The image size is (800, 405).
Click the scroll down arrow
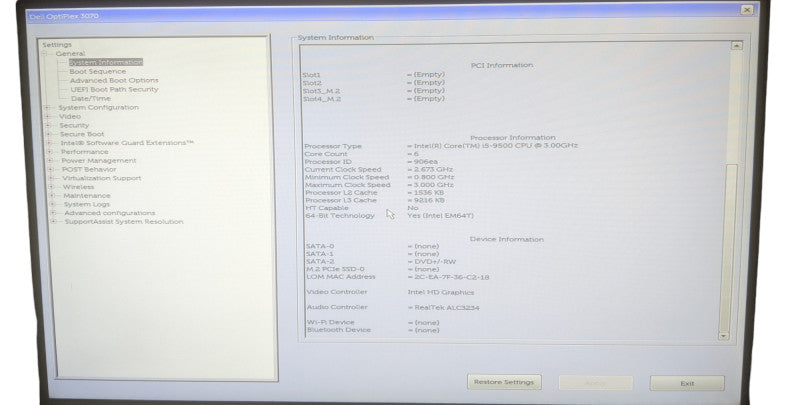[x=724, y=336]
